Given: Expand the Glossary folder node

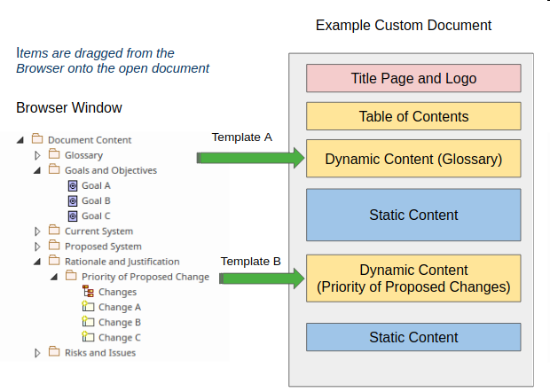Looking at the screenshot, I should 37,155.
